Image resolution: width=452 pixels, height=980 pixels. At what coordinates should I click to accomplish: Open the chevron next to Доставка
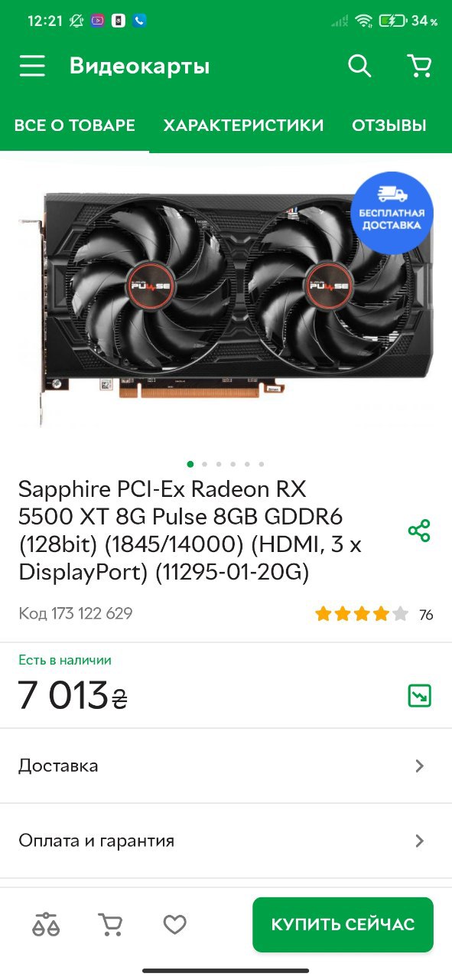point(419,766)
